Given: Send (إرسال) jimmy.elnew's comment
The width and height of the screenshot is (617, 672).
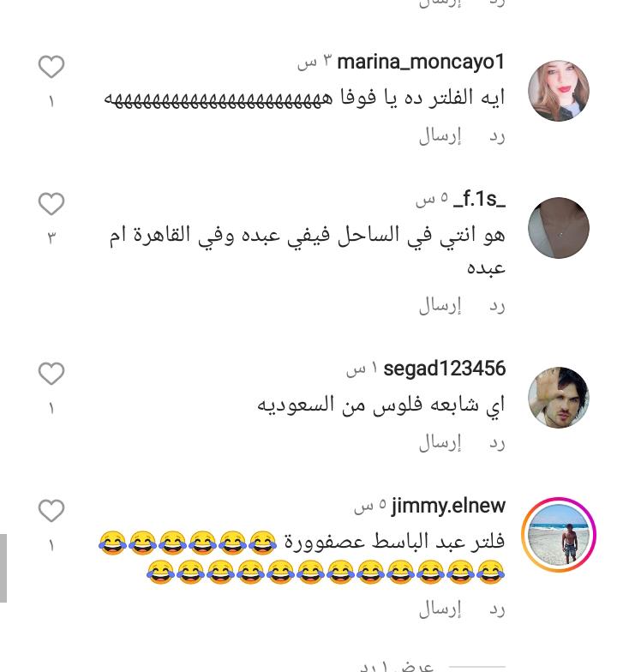Looking at the screenshot, I should [440, 609].
